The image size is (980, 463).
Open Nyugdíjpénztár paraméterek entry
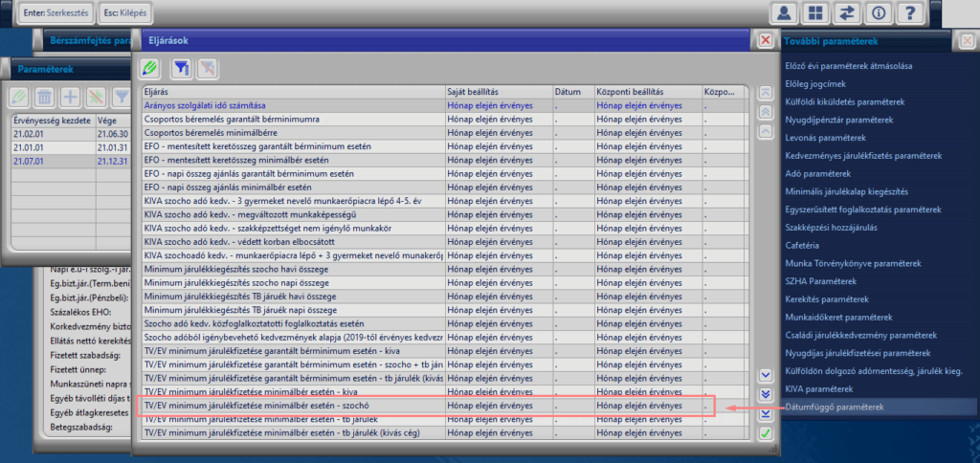[839, 120]
